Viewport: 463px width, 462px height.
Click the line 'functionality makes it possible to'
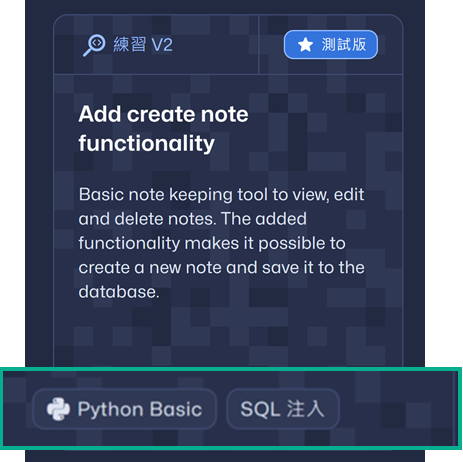(212, 243)
